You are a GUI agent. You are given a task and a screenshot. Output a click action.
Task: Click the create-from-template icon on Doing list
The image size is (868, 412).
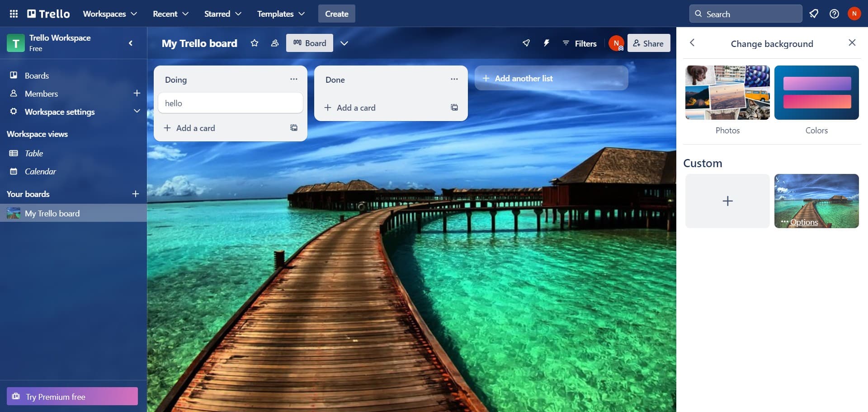293,128
